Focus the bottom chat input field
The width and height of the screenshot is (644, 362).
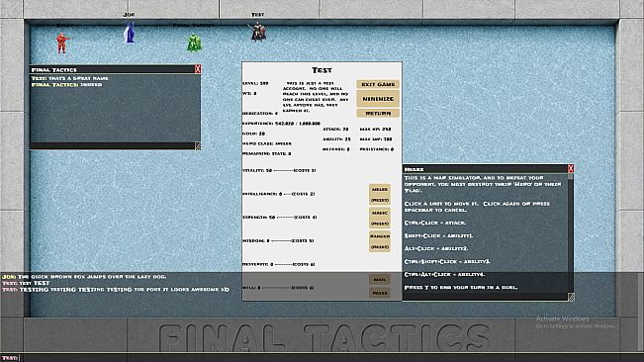pyautogui.click(x=322, y=358)
